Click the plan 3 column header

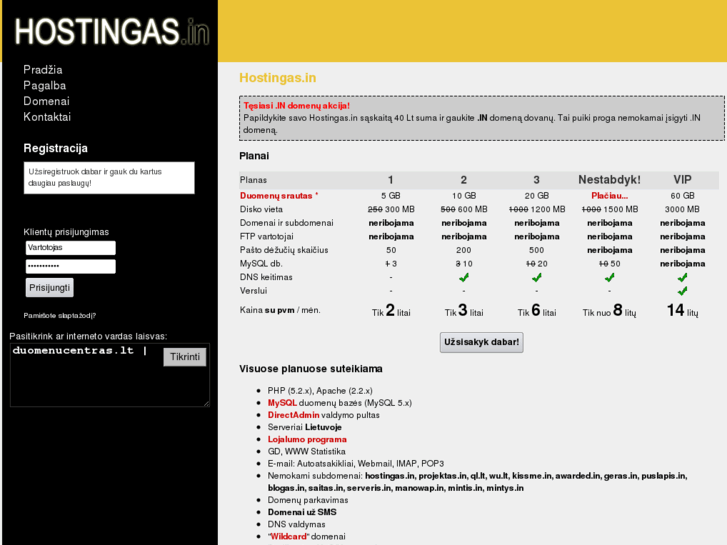(536, 180)
